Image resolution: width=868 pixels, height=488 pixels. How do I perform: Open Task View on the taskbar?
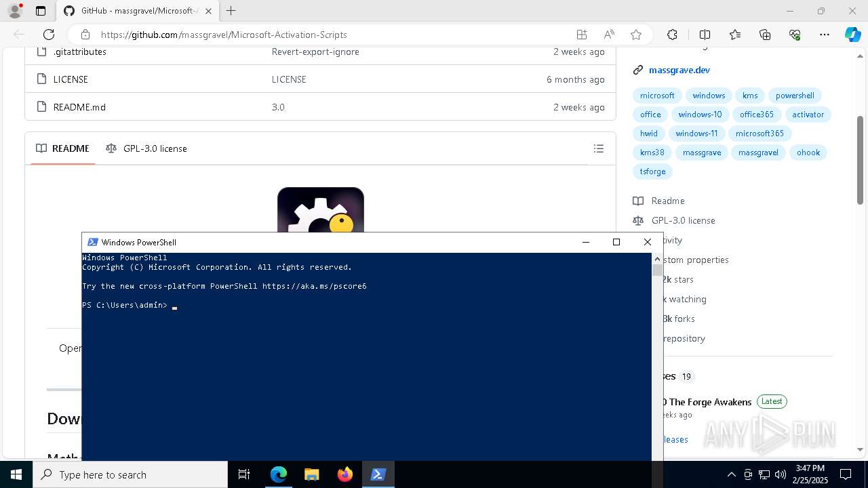click(244, 474)
